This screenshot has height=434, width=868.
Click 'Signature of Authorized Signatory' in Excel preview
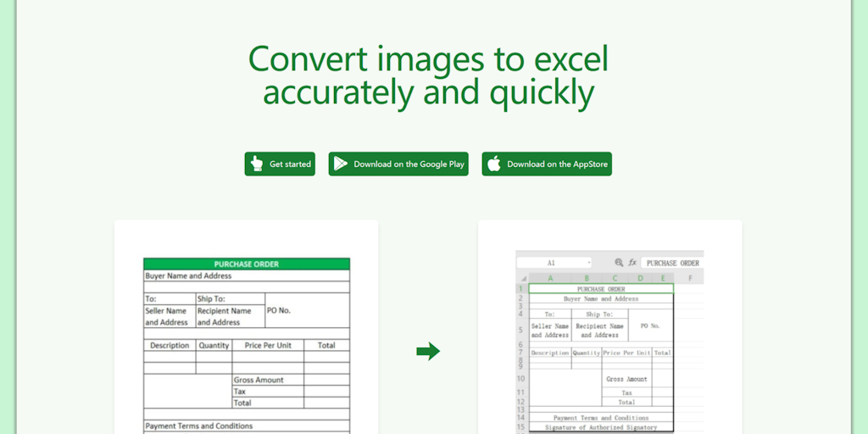point(601,428)
